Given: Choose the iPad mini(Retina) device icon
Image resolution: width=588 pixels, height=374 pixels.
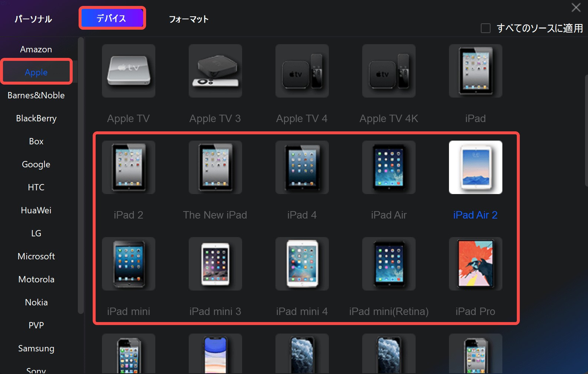Looking at the screenshot, I should coord(389,264).
